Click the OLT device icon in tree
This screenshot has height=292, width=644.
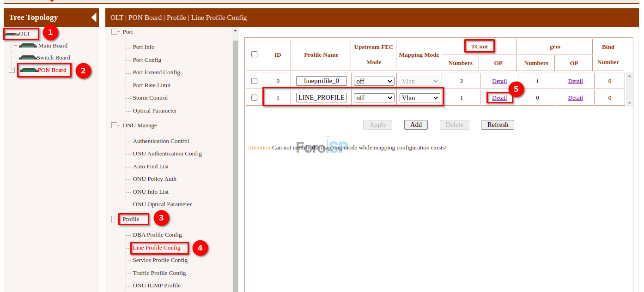(x=12, y=34)
